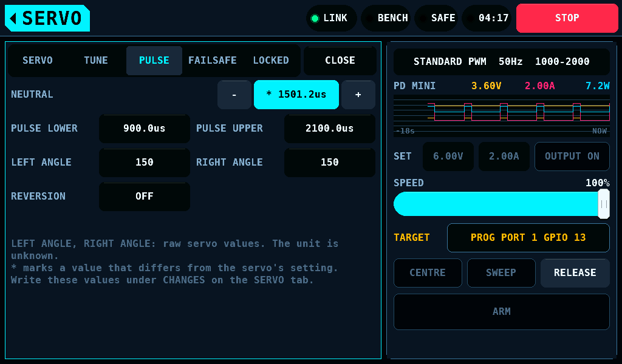The height and width of the screenshot is (364, 622).
Task: Start SWEEP motion
Action: [501, 273]
